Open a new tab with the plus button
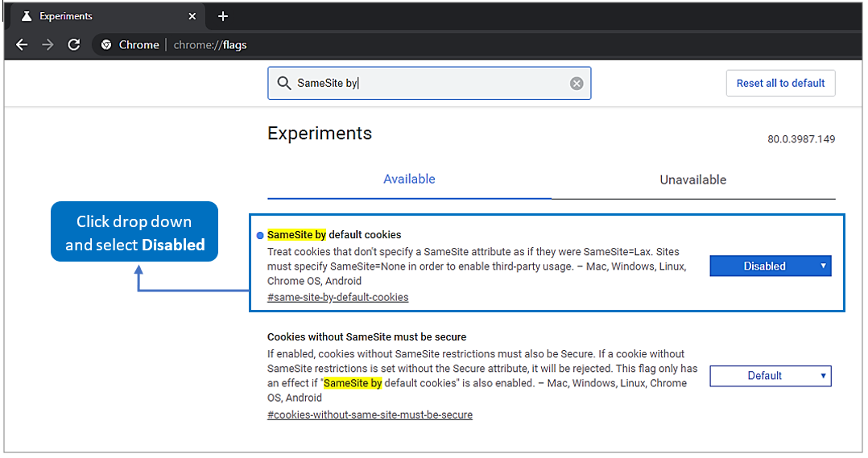This screenshot has height=458, width=868. [x=223, y=17]
